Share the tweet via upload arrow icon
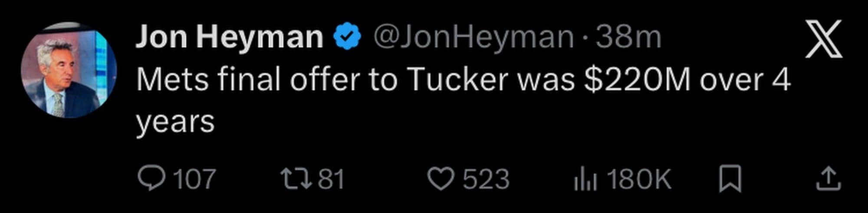 (x=829, y=179)
